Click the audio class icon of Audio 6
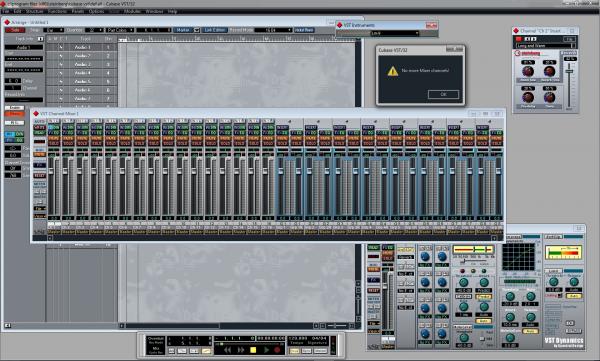Screen dimensions: 600x361 [60, 90]
